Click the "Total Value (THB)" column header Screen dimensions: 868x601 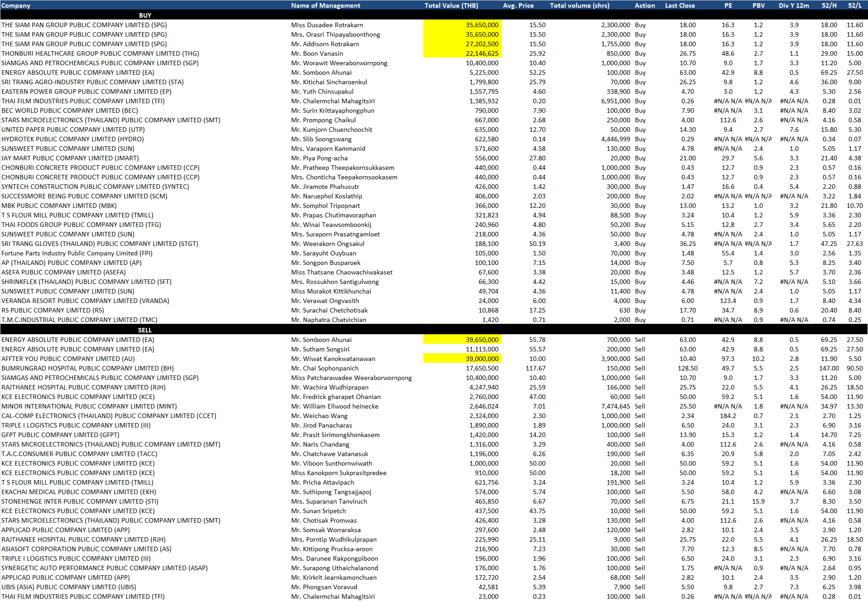tap(451, 5)
